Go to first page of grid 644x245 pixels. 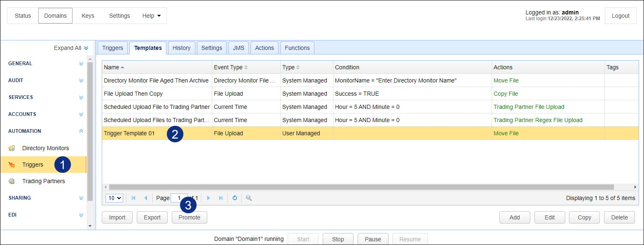[x=133, y=198]
